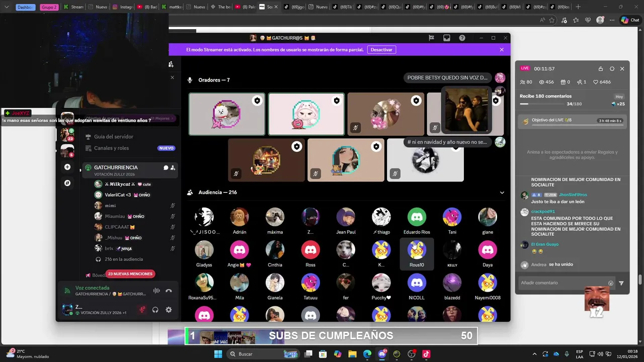Open new browser tab plus button
Viewport: 644px width, 362px height.
pos(578,7)
